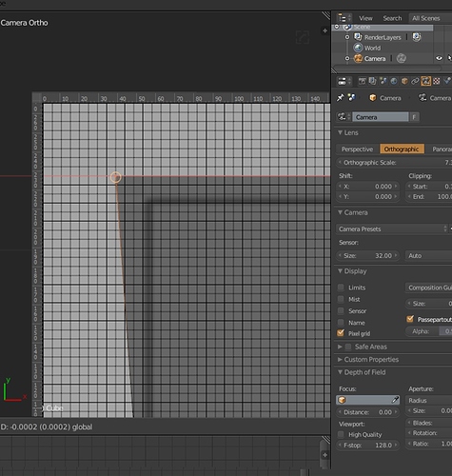452x476 pixels.
Task: Expand the Camera row in outliner
Action: (x=347, y=58)
